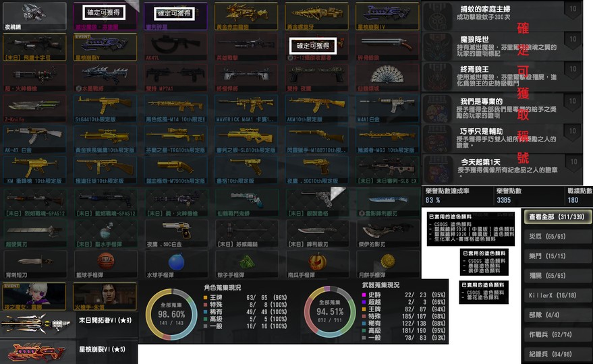Click the 94.51% weapon collection donut chart

point(330,312)
